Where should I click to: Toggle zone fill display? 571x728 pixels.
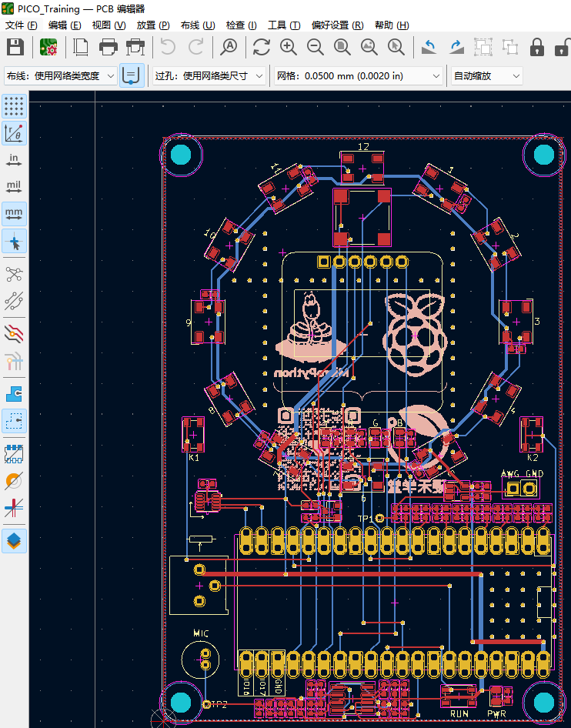pyautogui.click(x=14, y=394)
